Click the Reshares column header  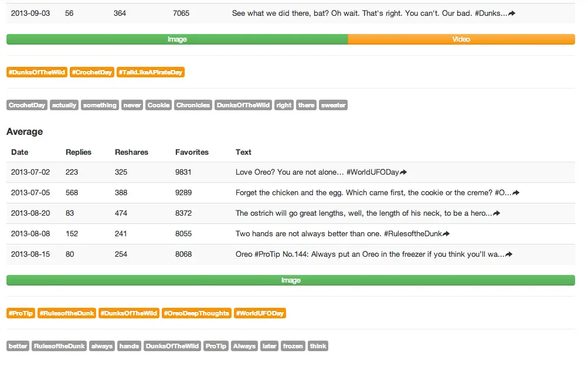point(131,152)
